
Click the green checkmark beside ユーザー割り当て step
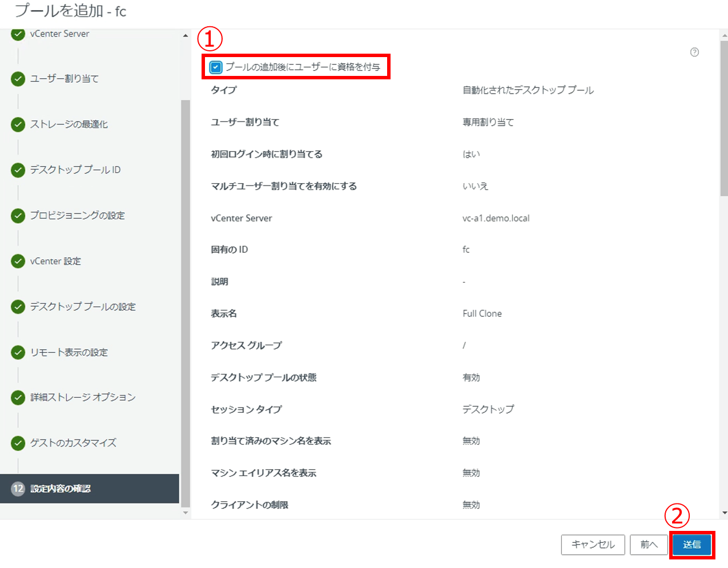[x=18, y=79]
